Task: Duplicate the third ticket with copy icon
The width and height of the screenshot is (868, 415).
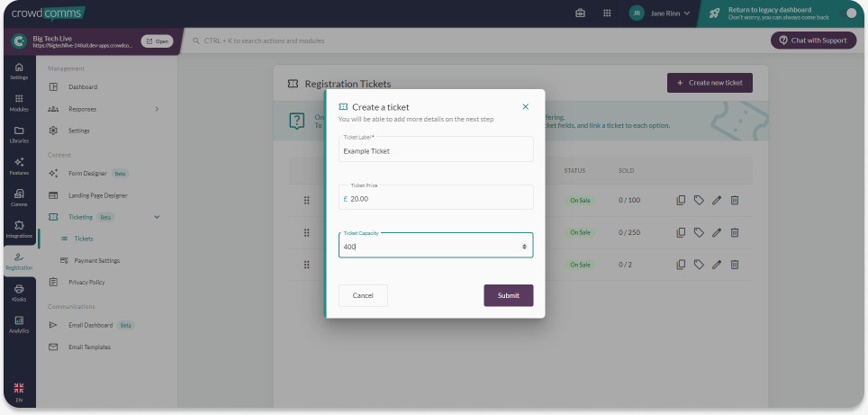Action: pyautogui.click(x=682, y=265)
